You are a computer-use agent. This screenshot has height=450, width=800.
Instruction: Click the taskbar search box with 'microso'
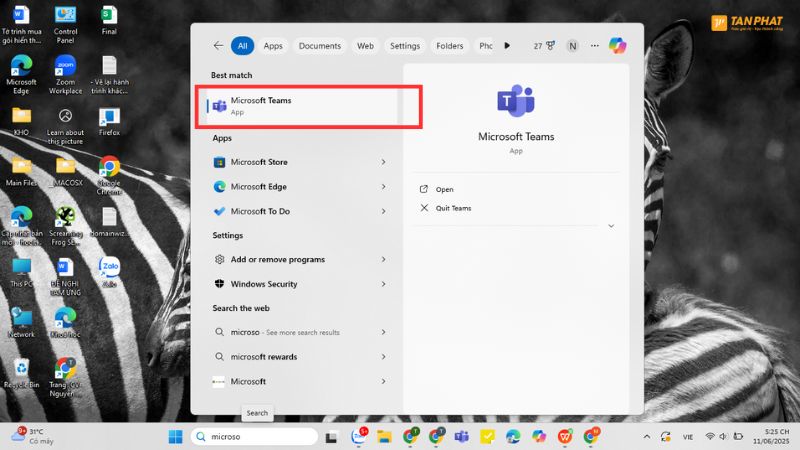point(254,437)
